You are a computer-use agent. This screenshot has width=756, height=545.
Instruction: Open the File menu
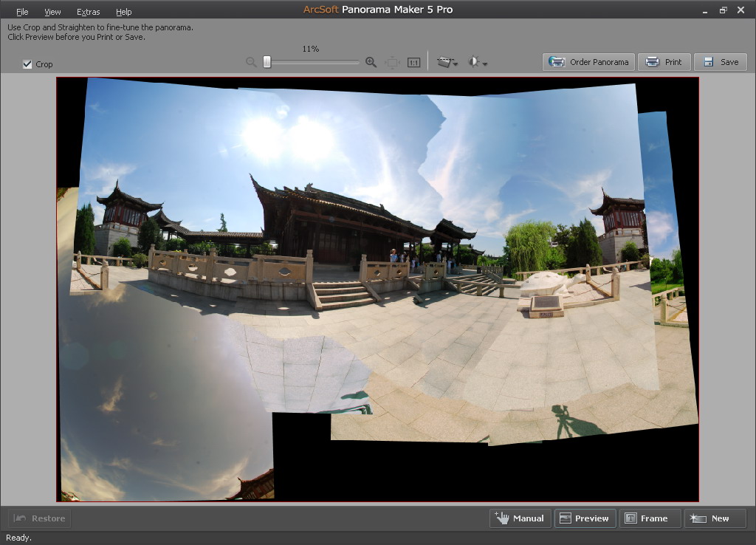click(22, 12)
